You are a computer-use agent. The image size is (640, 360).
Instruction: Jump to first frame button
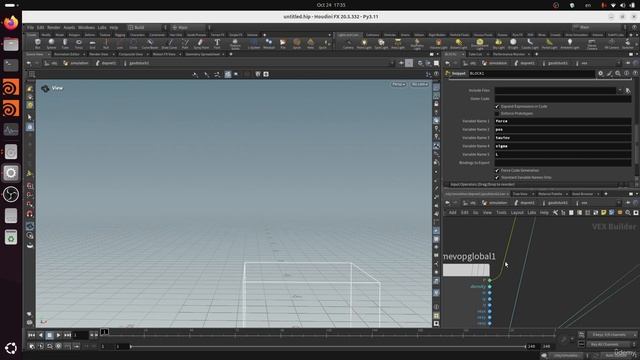coord(31,335)
